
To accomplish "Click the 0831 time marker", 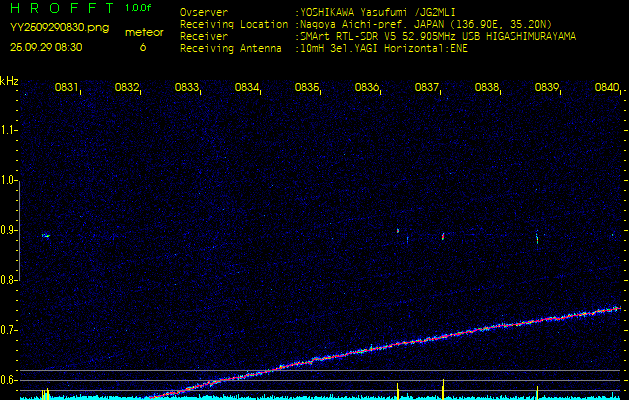I will [67, 88].
